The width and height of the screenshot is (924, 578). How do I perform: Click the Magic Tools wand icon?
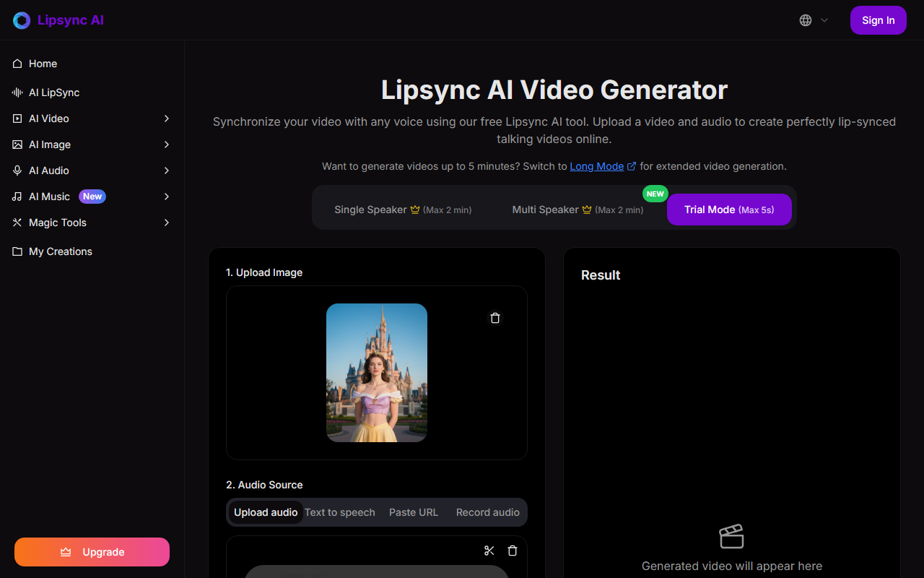coord(17,223)
